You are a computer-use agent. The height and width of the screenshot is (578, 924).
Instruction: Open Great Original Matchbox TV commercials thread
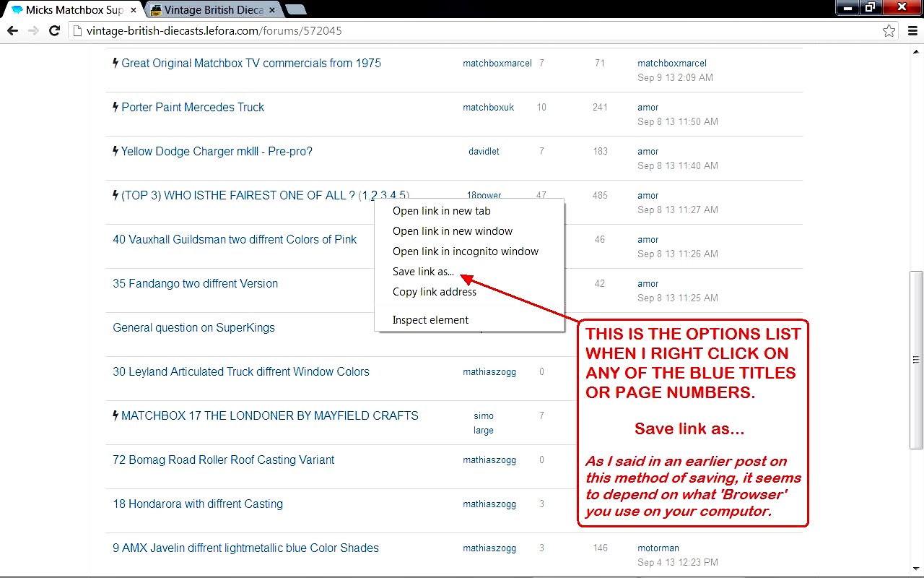click(251, 64)
